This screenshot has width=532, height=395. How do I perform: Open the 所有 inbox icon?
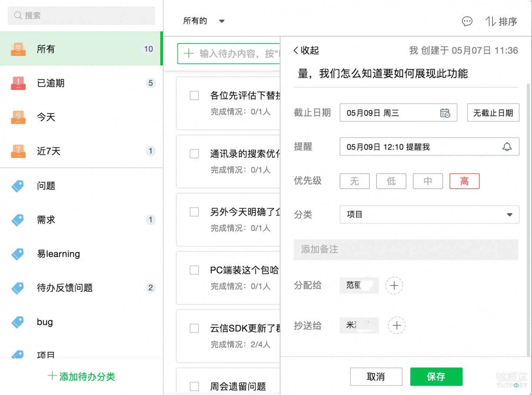pos(18,49)
